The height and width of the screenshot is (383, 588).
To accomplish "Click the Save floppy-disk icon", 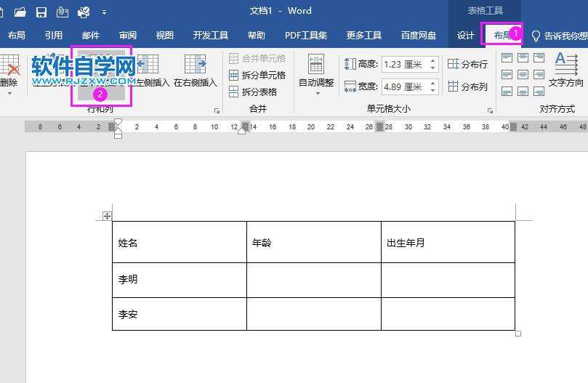I will click(x=41, y=12).
